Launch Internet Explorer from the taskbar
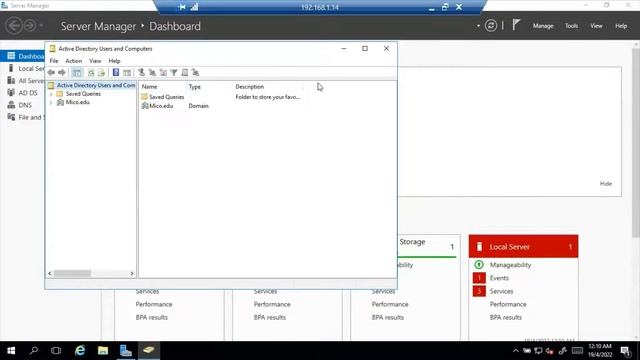Image resolution: width=640 pixels, height=360 pixels. click(80, 351)
